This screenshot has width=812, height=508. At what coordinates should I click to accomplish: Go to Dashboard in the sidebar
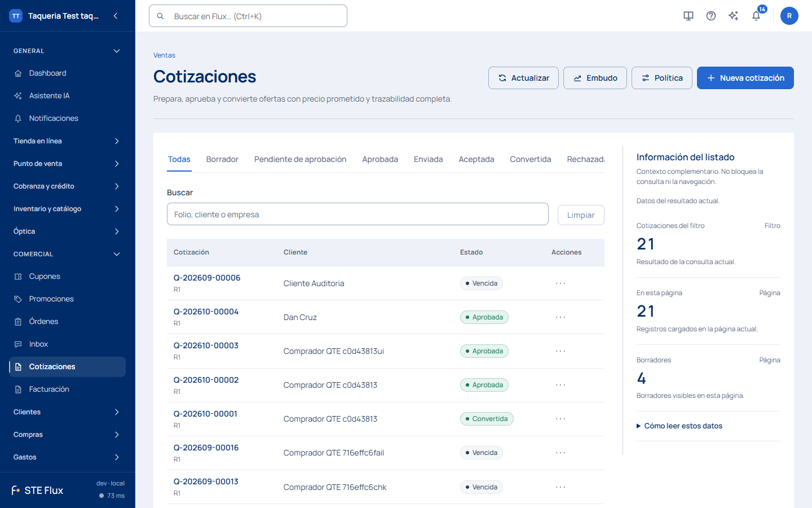click(x=68, y=73)
